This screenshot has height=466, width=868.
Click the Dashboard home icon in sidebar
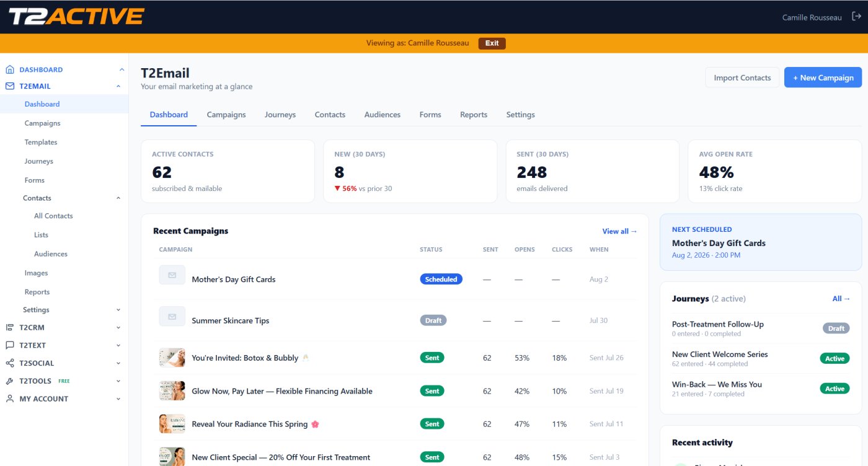pyautogui.click(x=10, y=69)
